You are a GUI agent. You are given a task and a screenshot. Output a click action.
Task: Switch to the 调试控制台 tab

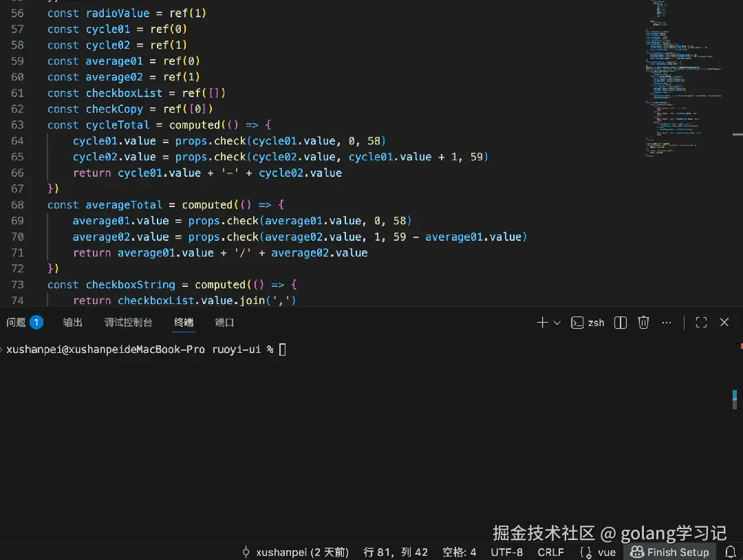(128, 323)
